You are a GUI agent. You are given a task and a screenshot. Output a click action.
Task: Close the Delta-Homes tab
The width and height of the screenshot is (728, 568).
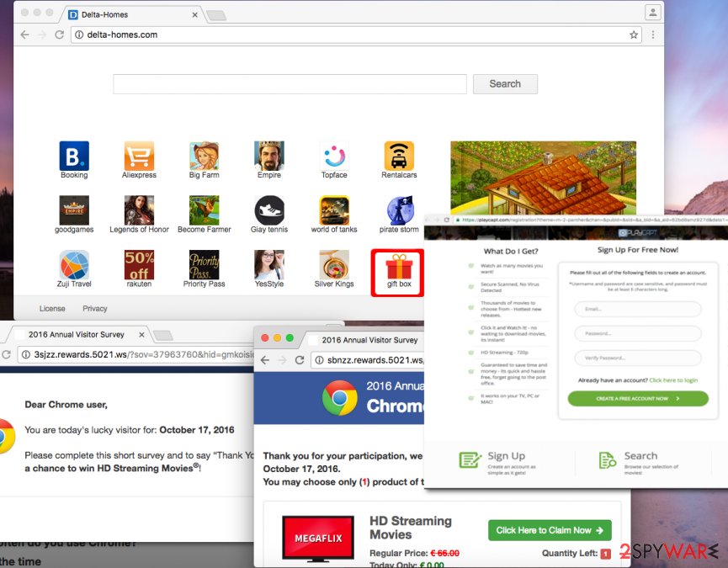[195, 15]
